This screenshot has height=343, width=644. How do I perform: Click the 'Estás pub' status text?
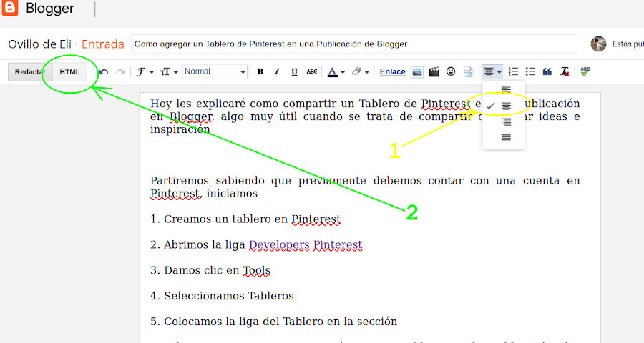(x=628, y=44)
